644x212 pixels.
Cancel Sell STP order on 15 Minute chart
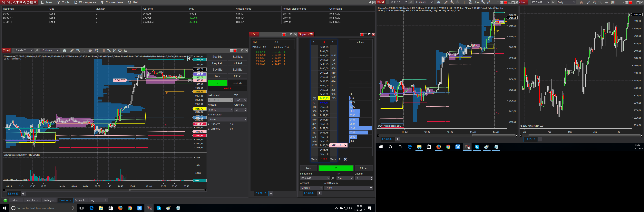[x=190, y=80]
